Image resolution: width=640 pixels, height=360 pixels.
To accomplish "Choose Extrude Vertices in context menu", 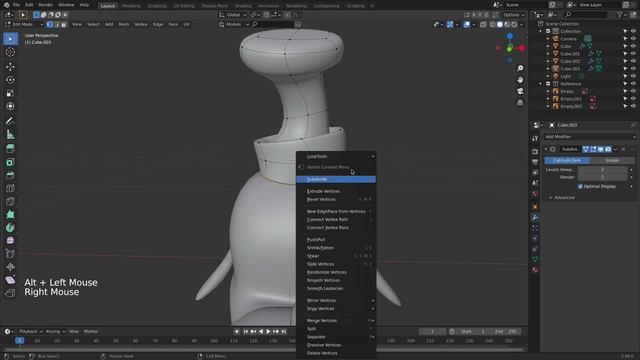I will 336,191.
